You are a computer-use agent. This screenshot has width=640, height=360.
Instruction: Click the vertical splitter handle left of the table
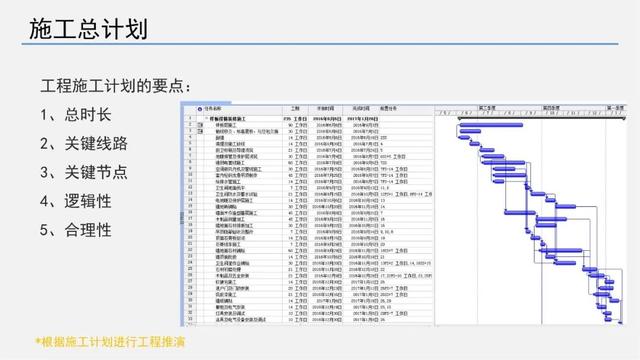182,218
